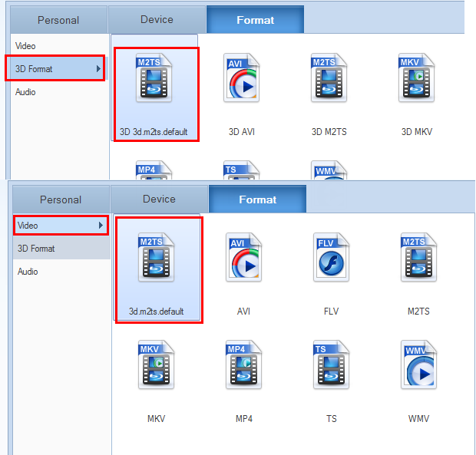Select Video category in top panel sidebar

[x=60, y=46]
